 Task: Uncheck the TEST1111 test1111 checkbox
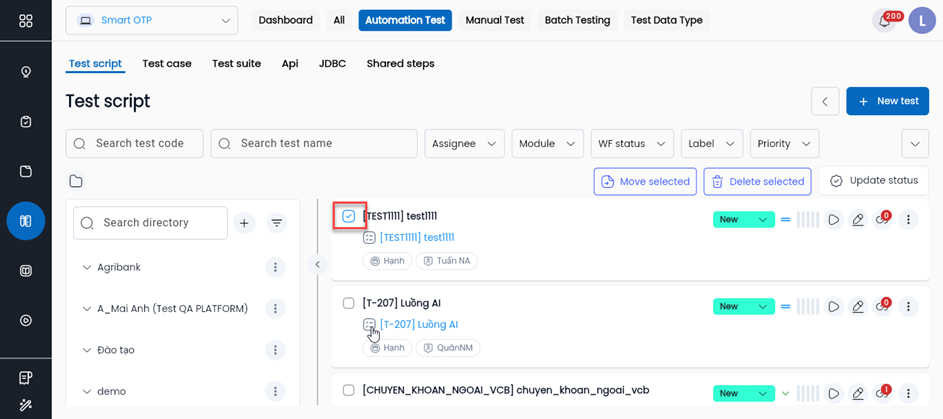click(349, 216)
